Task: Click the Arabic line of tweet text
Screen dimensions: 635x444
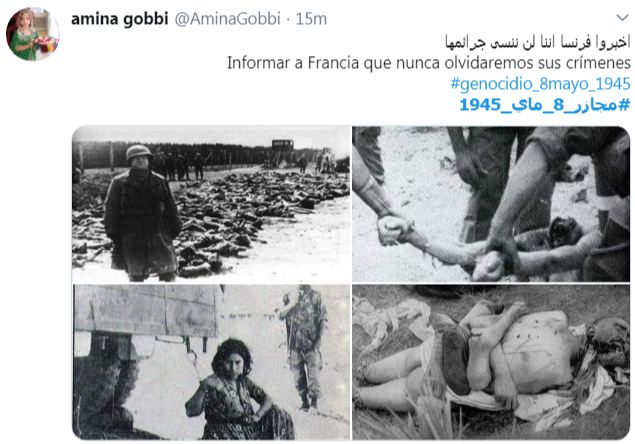Action: [x=537, y=42]
